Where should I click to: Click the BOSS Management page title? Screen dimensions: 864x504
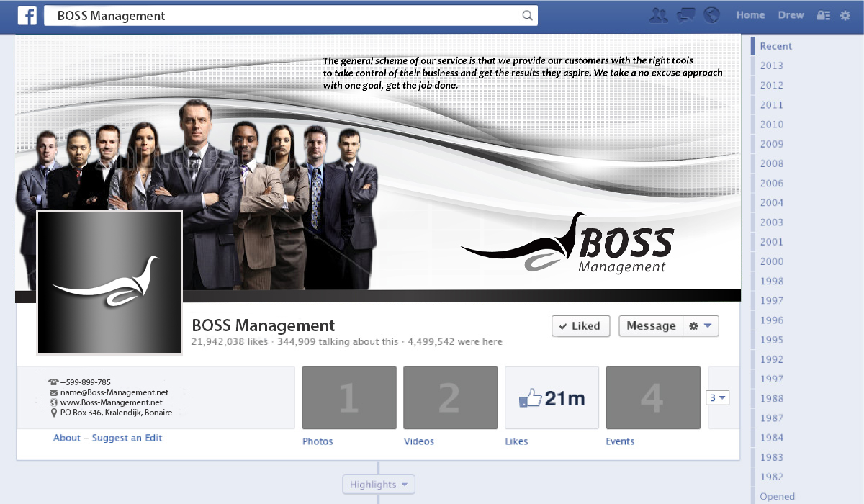coord(264,325)
